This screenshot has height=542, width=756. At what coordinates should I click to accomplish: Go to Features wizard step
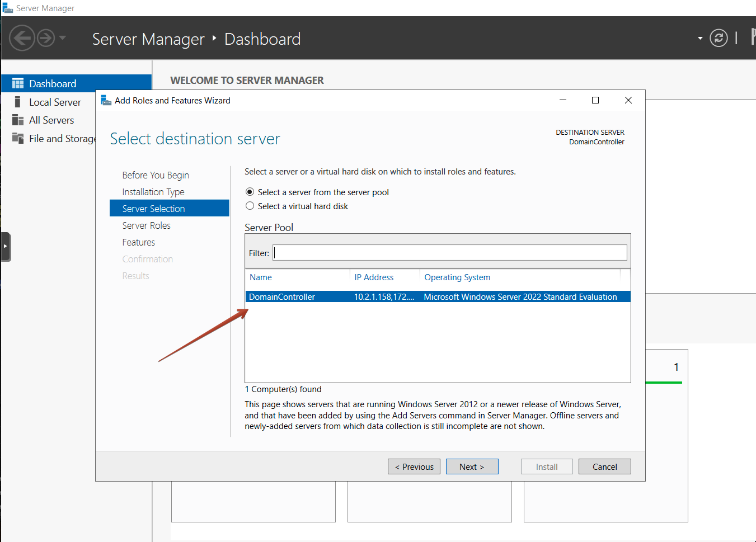pyautogui.click(x=139, y=242)
